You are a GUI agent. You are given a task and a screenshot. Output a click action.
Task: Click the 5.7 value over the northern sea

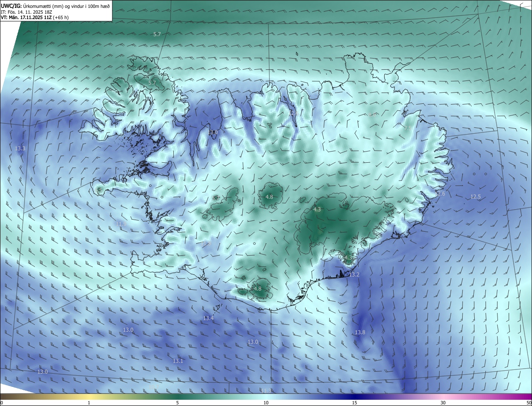click(x=157, y=34)
